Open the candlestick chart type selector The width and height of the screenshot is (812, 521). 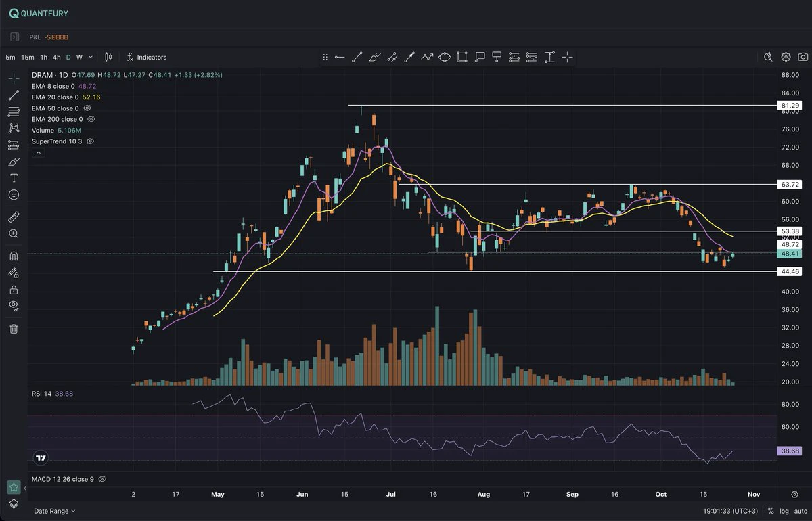click(108, 58)
